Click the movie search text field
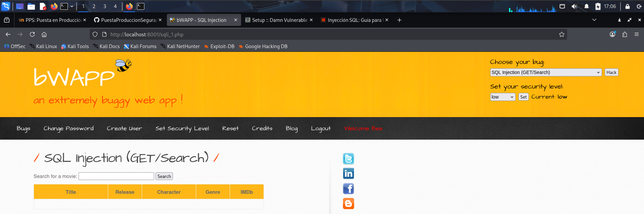Screen dimensions: 644x214 tap(116, 176)
